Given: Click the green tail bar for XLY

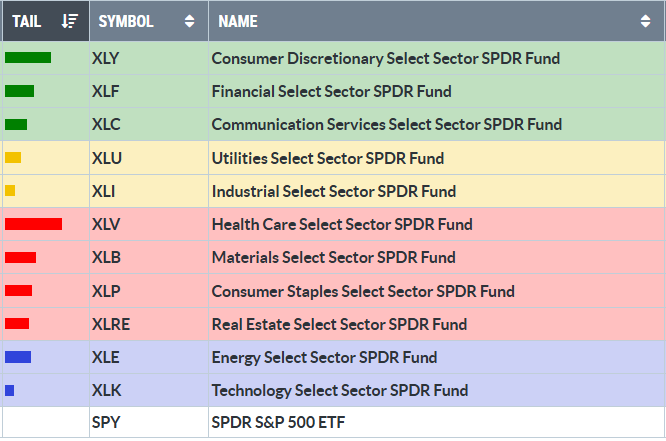Looking at the screenshot, I should pos(28,58).
